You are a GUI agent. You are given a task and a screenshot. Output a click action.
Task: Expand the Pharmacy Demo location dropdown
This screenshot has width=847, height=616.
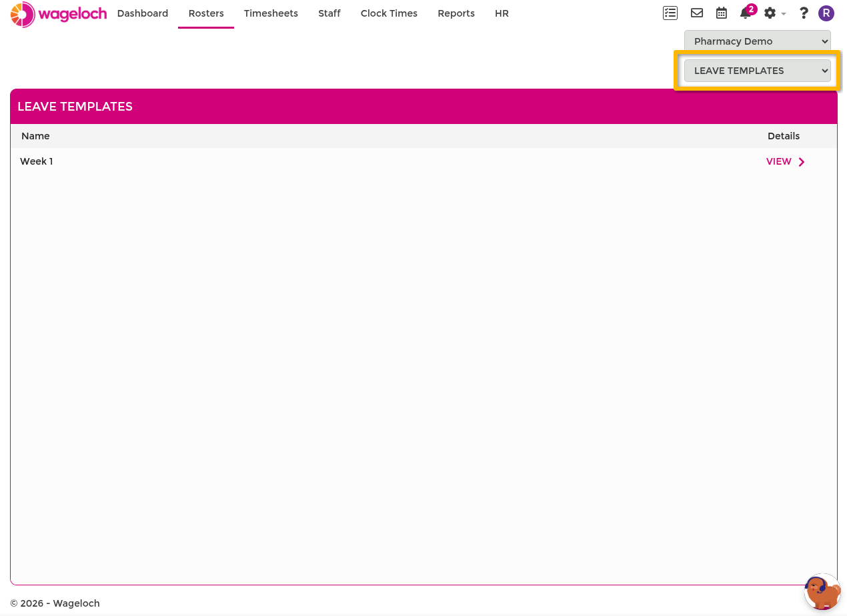pyautogui.click(x=758, y=41)
